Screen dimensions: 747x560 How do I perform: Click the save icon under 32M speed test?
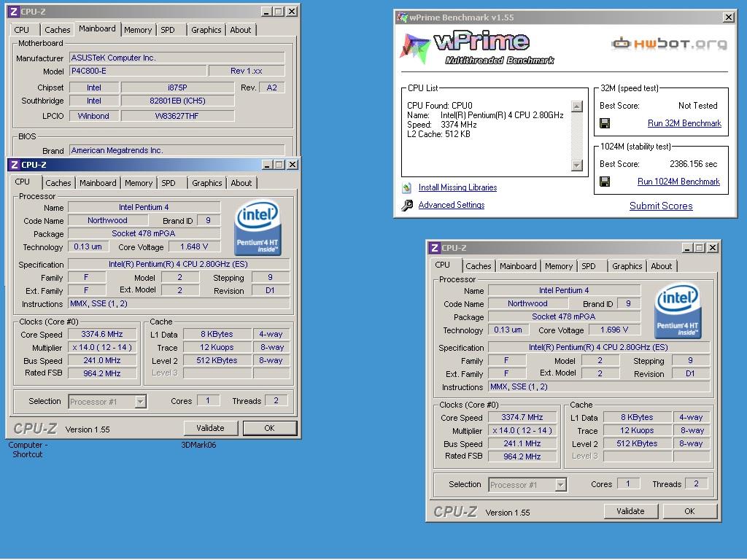coord(605,124)
